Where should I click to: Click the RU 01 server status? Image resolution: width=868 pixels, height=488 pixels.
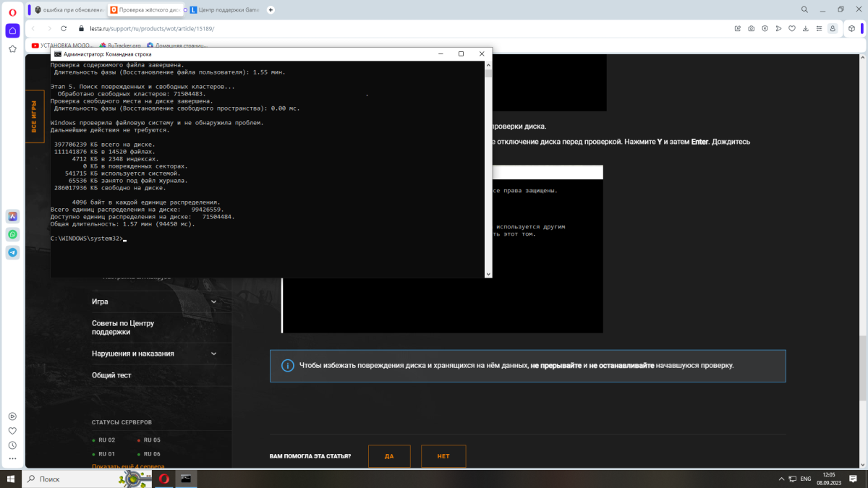click(x=103, y=454)
